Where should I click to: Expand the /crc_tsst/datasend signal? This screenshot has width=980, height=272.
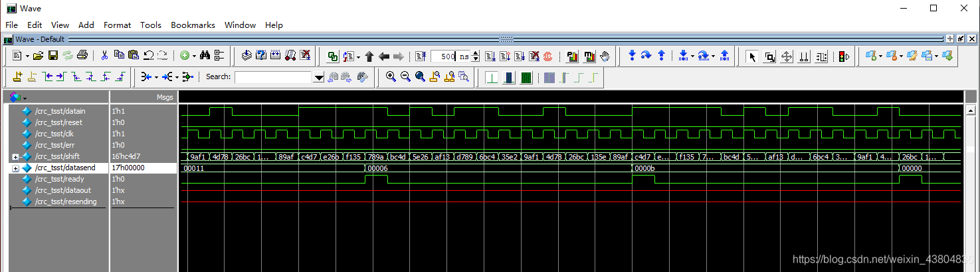coord(15,168)
